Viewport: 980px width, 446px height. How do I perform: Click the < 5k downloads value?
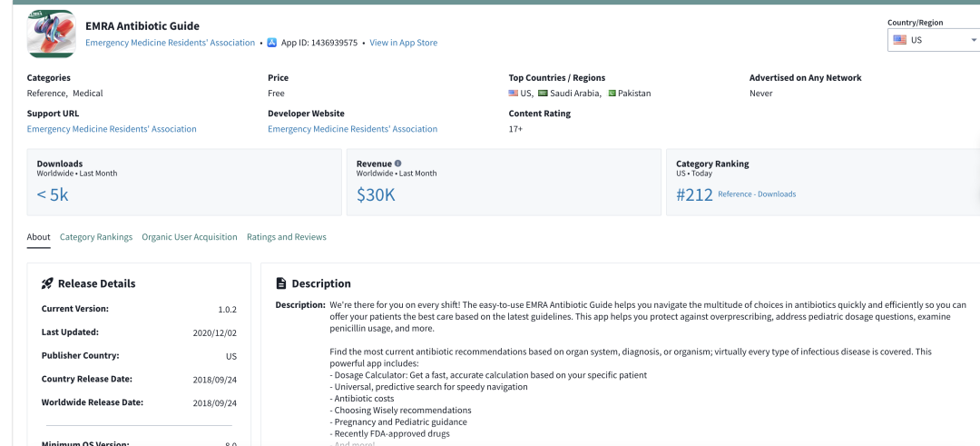tap(53, 194)
